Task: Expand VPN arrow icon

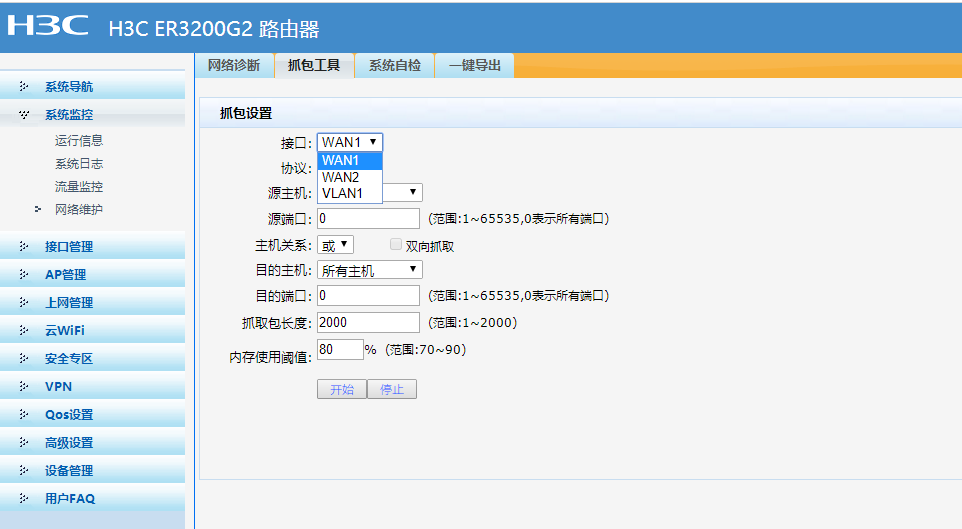Action: click(24, 386)
